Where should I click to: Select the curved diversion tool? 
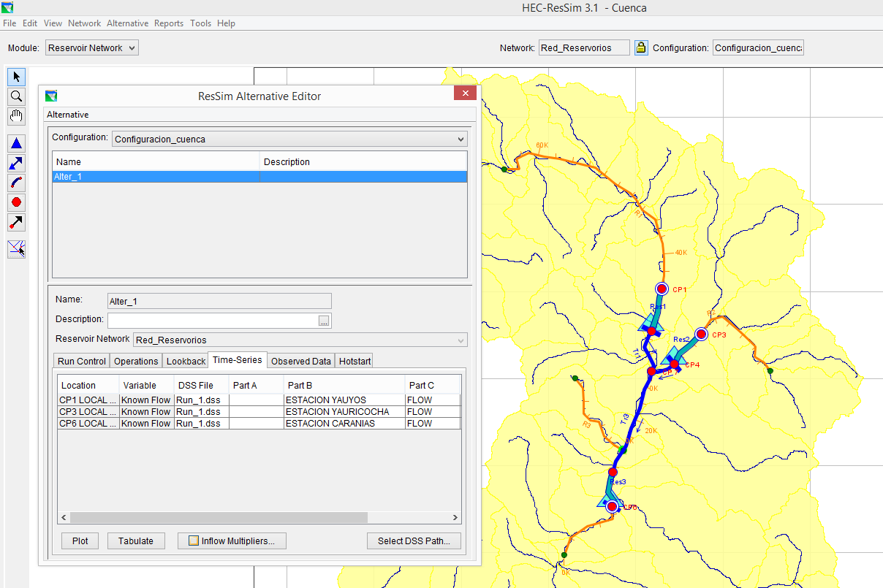click(x=16, y=183)
